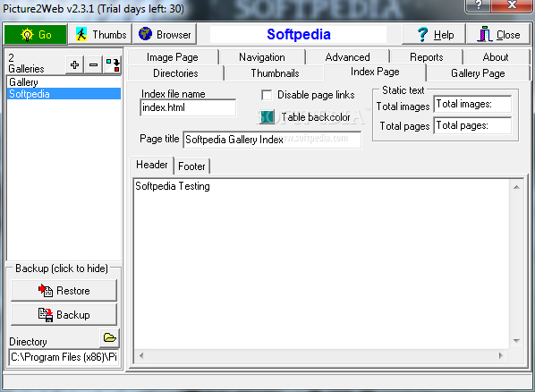535x392 pixels.
Task: Switch to the Footer sub-tab
Action: click(x=191, y=166)
